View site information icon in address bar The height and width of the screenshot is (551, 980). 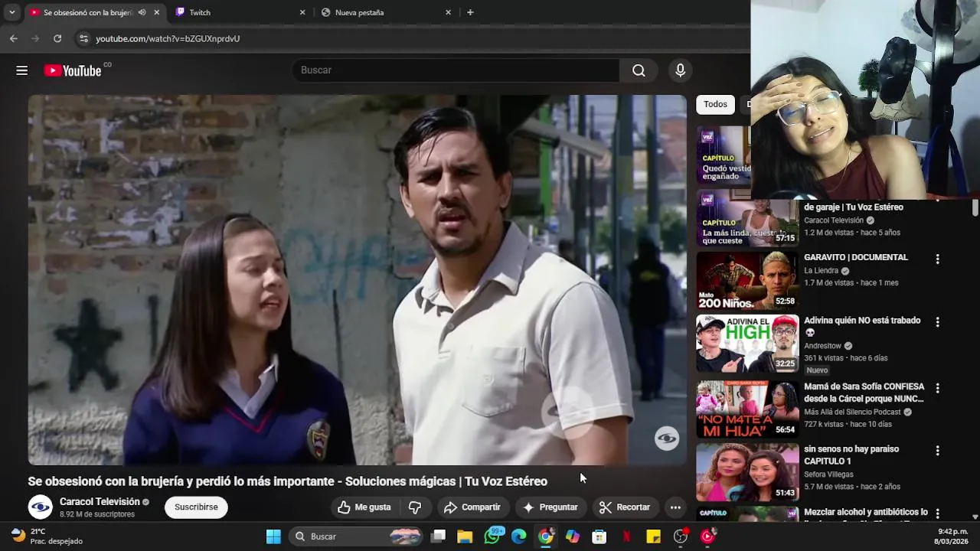[x=83, y=38]
